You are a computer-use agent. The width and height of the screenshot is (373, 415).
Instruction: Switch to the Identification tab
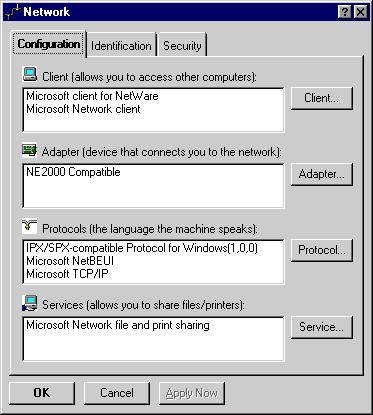tap(121, 45)
